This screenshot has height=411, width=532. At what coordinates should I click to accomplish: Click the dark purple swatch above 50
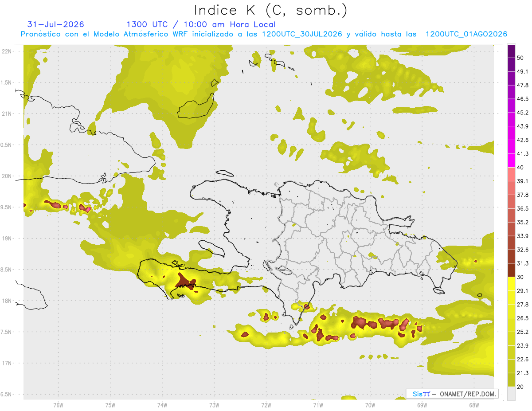(511, 51)
